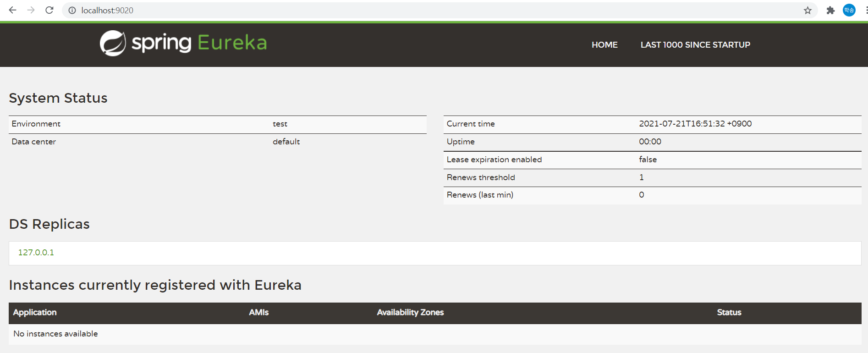Reload the page with the refresh icon
This screenshot has width=868, height=353.
[49, 10]
